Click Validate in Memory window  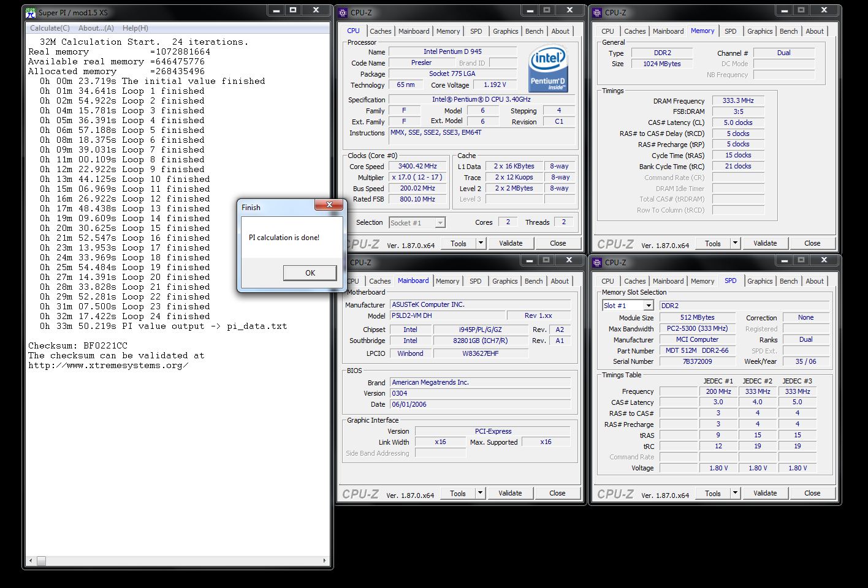765,243
